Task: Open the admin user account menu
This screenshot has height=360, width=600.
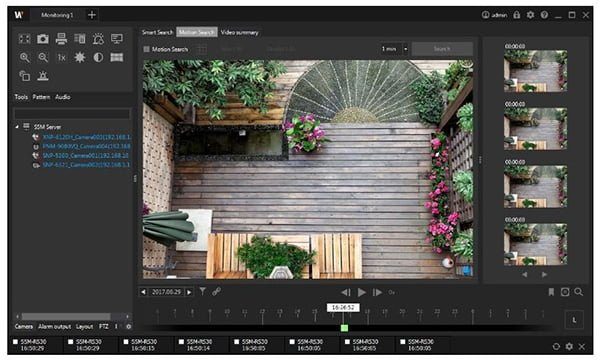Action: click(x=494, y=15)
